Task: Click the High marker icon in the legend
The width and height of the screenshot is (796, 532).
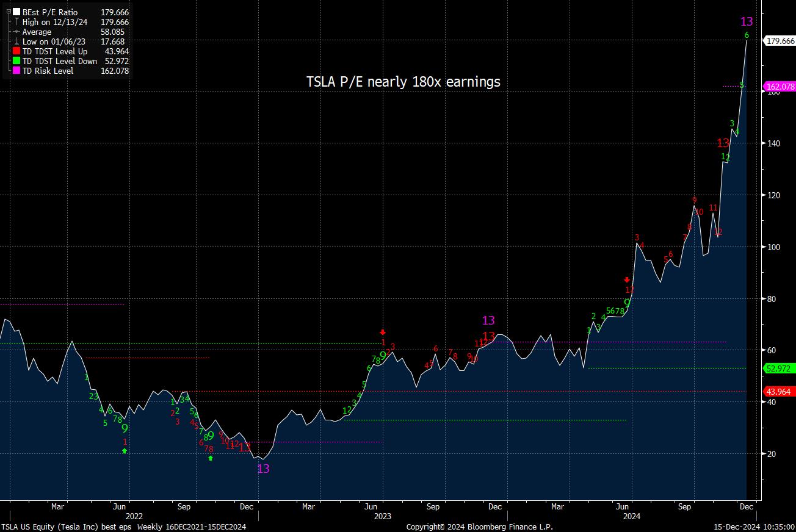Action: (16, 22)
